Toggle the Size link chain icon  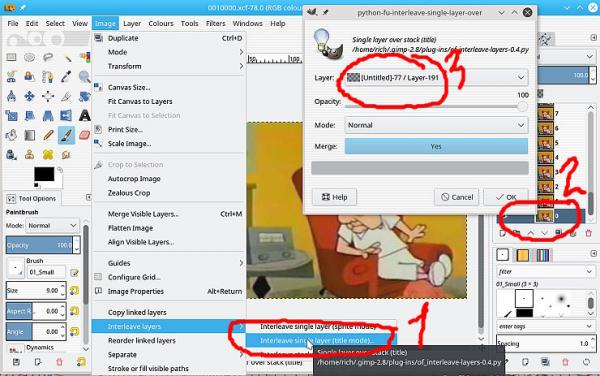point(74,290)
